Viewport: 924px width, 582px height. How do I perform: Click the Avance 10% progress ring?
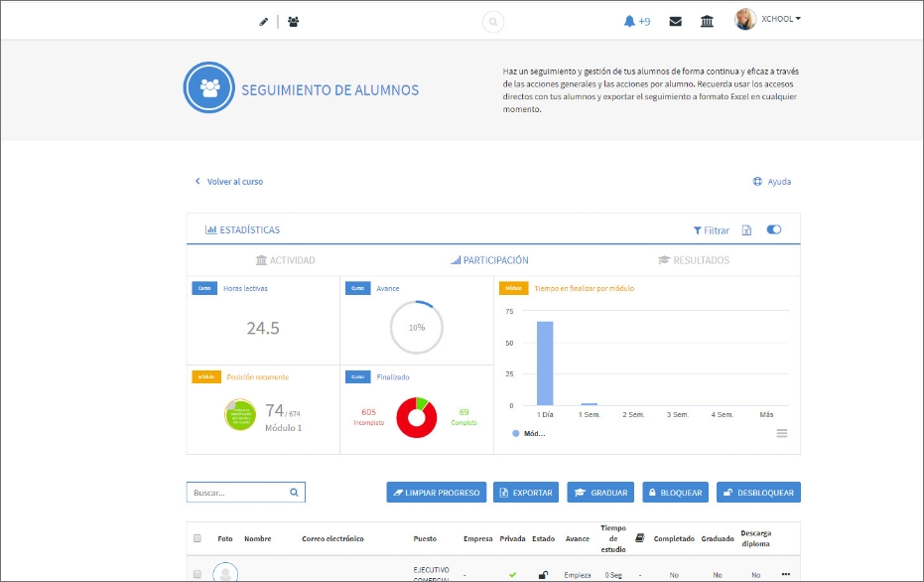tap(417, 328)
